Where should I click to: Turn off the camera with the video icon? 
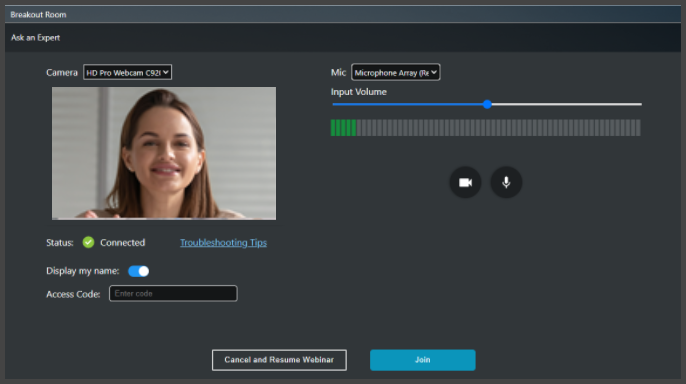click(x=465, y=182)
